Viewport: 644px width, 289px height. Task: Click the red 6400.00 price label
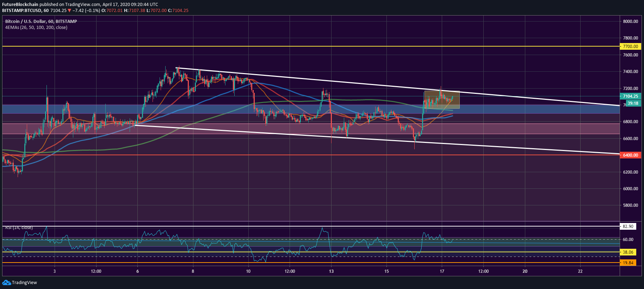point(630,155)
